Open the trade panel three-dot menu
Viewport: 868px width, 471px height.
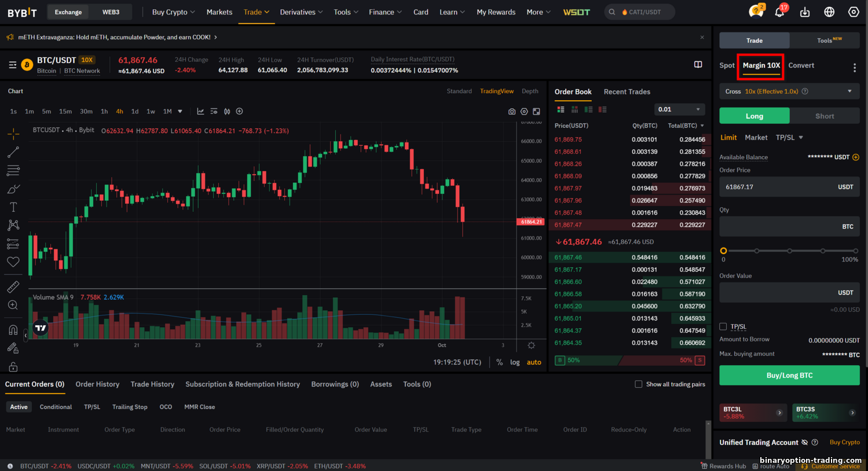point(855,68)
